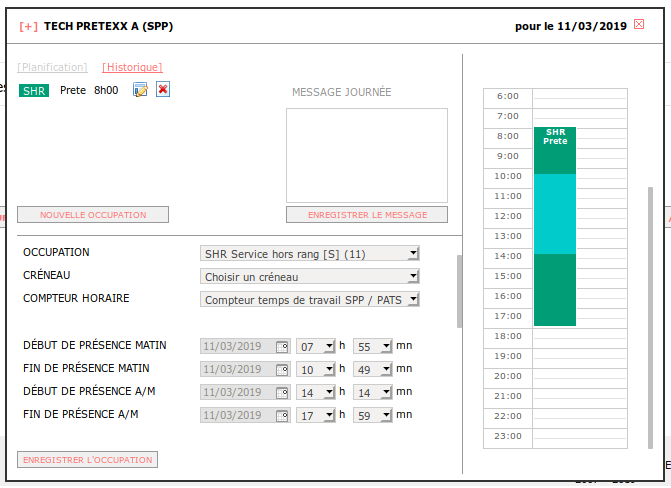Screen dimensions: 671x488
Task: Click Enregistrer le message button
Action: click(x=367, y=215)
